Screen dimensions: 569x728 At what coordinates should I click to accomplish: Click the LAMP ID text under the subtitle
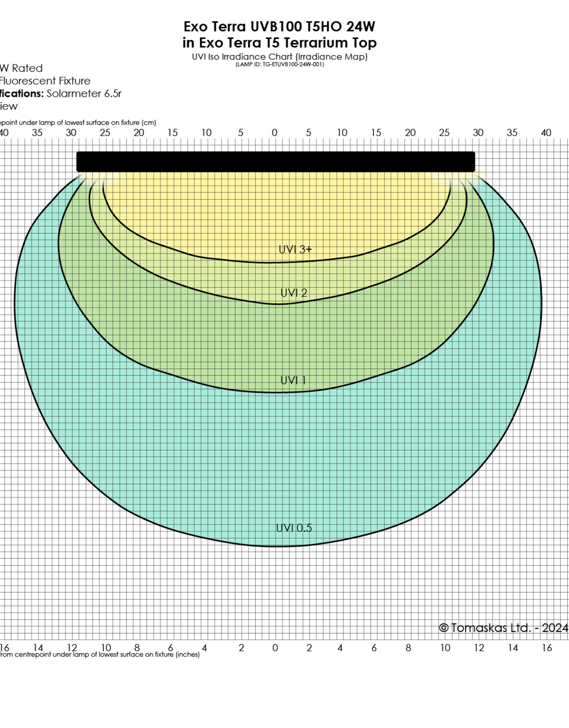(280, 65)
